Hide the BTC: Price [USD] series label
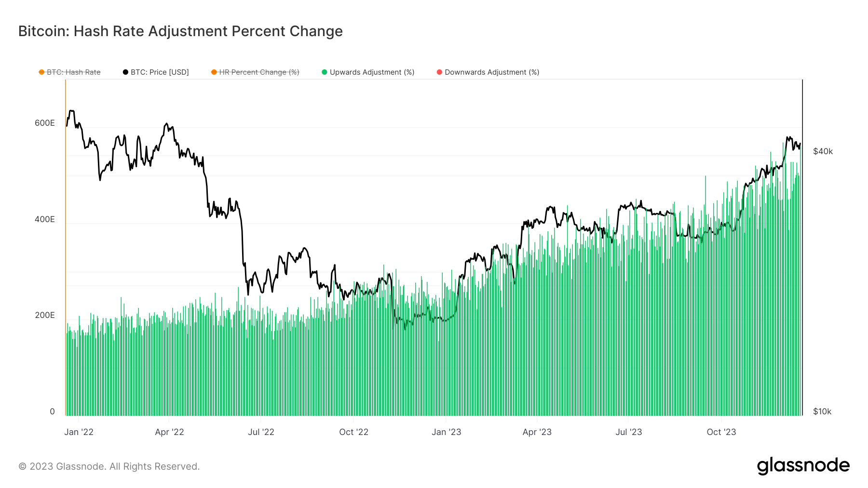This screenshot has width=868, height=488. tap(160, 72)
